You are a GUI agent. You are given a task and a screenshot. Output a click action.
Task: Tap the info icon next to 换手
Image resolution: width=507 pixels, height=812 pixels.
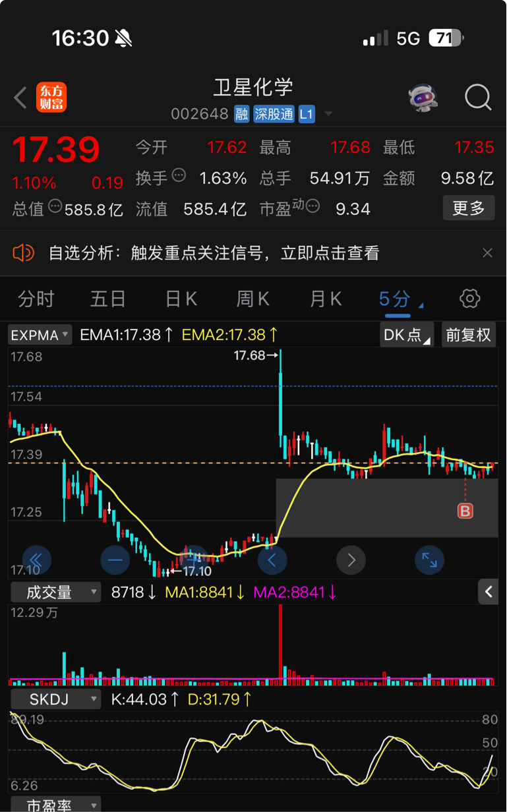pos(179,175)
